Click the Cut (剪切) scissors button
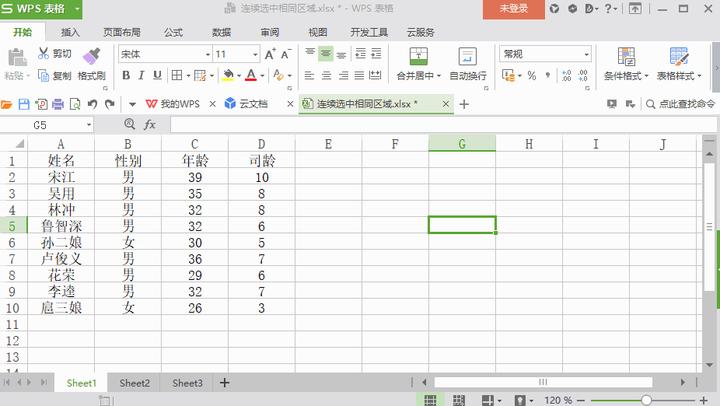Screen dimensions: 720x406 (x=55, y=54)
